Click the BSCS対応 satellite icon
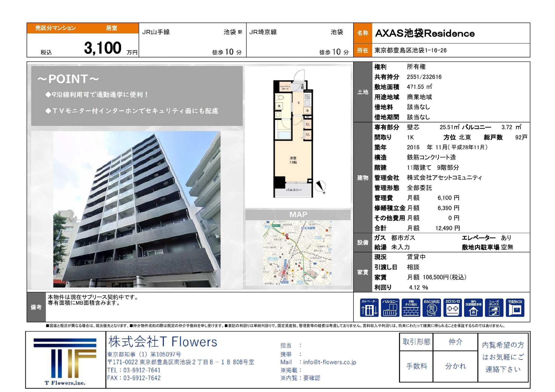The height and width of the screenshot is (392, 555). (432, 308)
